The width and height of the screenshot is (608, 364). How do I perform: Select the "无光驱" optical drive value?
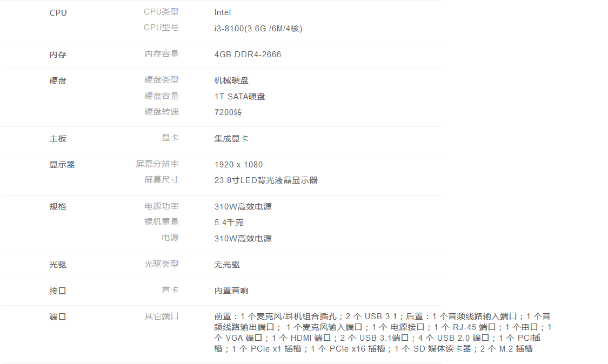tap(227, 265)
